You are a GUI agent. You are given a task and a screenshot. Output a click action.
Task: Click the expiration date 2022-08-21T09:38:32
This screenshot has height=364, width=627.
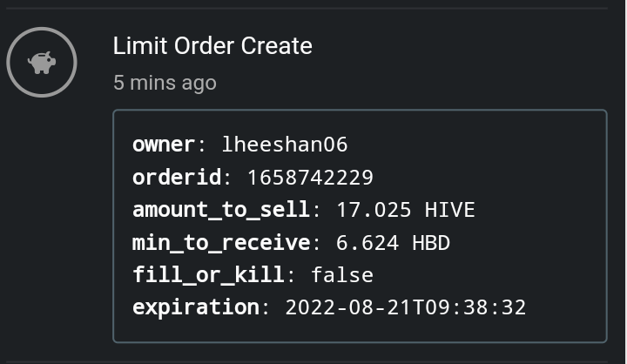click(x=406, y=307)
